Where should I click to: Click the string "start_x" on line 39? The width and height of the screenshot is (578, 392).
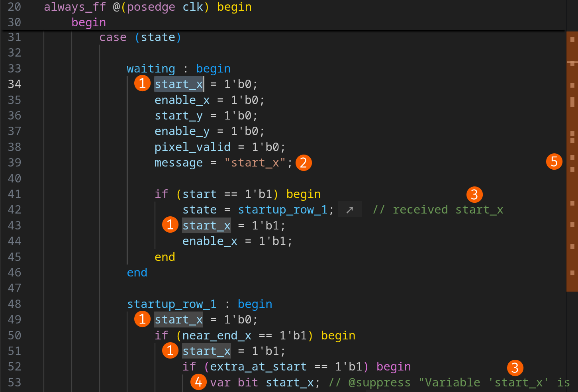[x=255, y=163]
